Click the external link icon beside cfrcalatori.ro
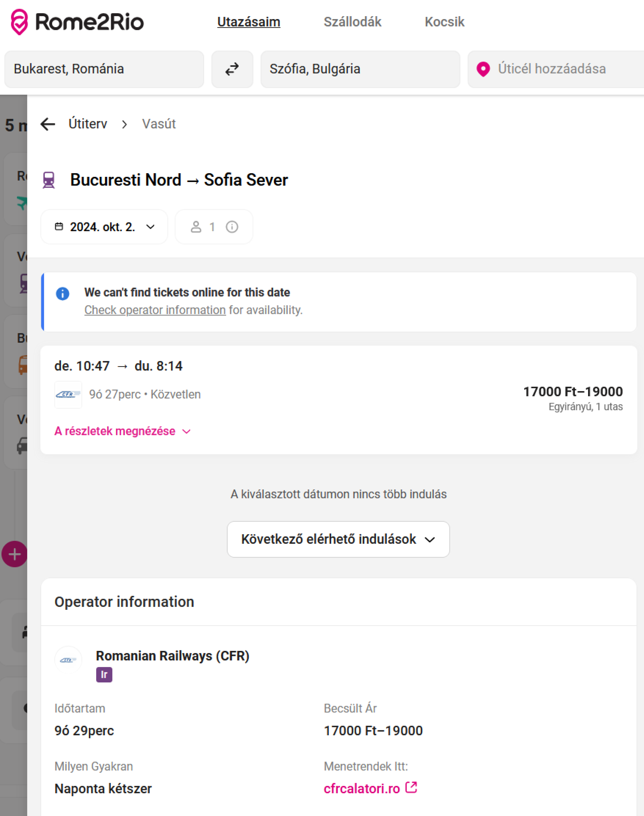The width and height of the screenshot is (644, 816). [x=411, y=787]
